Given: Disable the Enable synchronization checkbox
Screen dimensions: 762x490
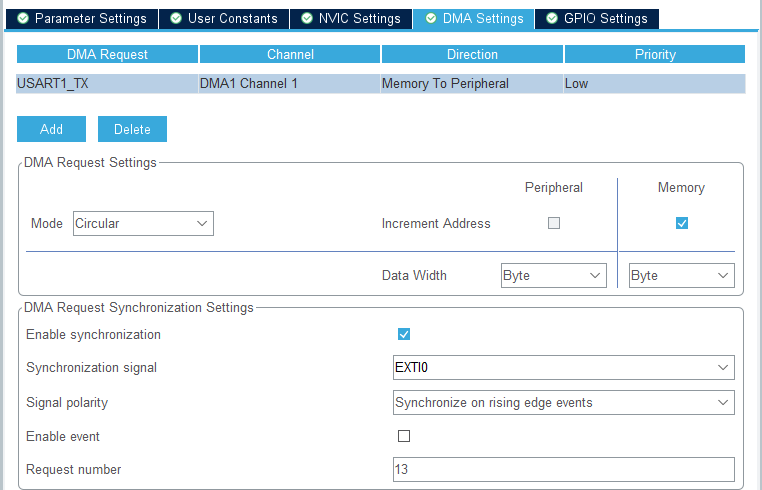Looking at the screenshot, I should (404, 334).
